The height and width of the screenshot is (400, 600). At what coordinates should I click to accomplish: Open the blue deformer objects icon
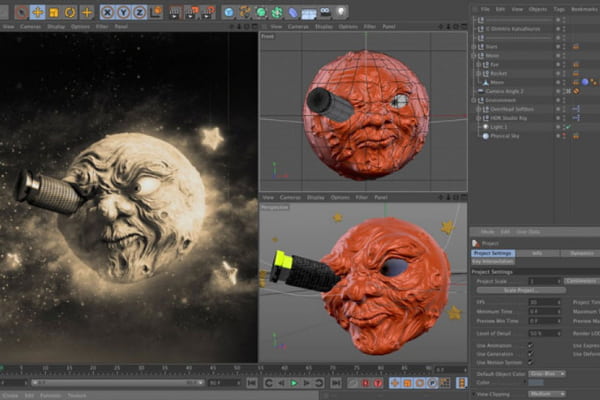point(293,13)
